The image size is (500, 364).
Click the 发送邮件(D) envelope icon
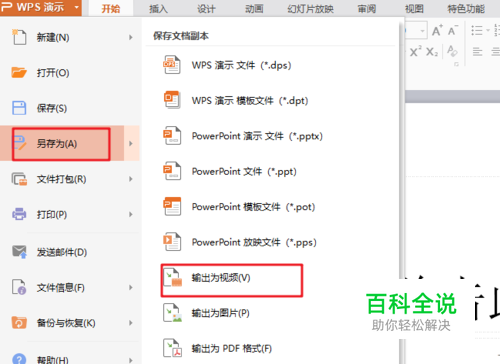(19, 252)
